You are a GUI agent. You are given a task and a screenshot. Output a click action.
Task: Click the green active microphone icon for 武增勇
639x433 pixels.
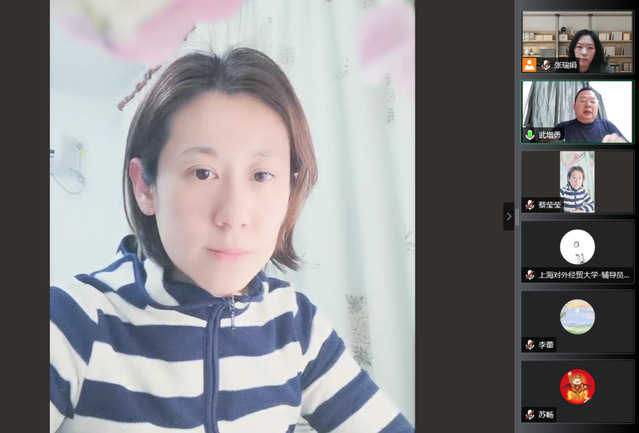pyautogui.click(x=530, y=135)
